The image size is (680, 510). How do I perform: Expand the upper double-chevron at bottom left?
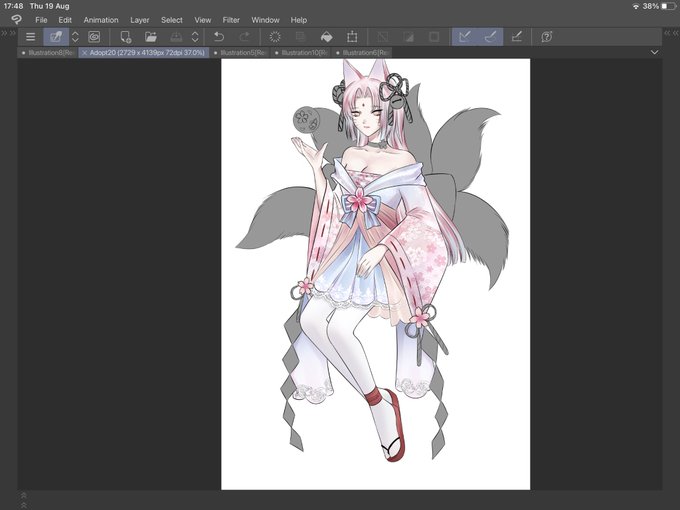(24, 495)
